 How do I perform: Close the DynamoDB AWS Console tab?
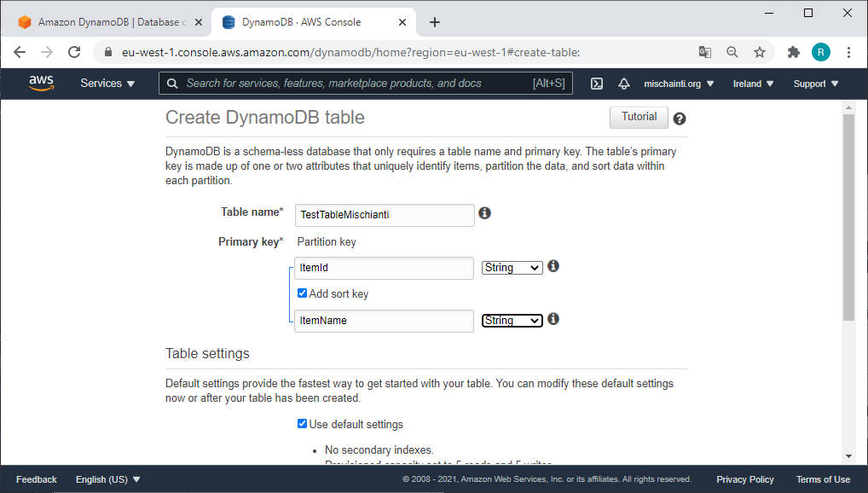click(x=402, y=22)
